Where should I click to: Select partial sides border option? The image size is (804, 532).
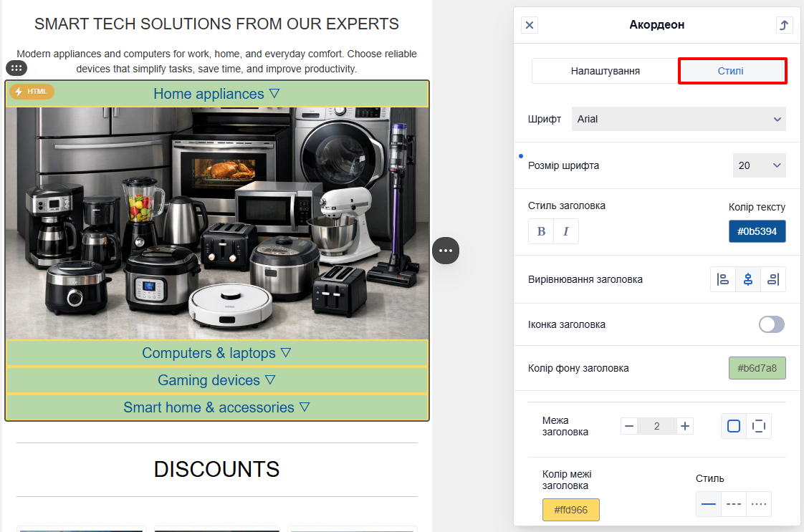(759, 426)
